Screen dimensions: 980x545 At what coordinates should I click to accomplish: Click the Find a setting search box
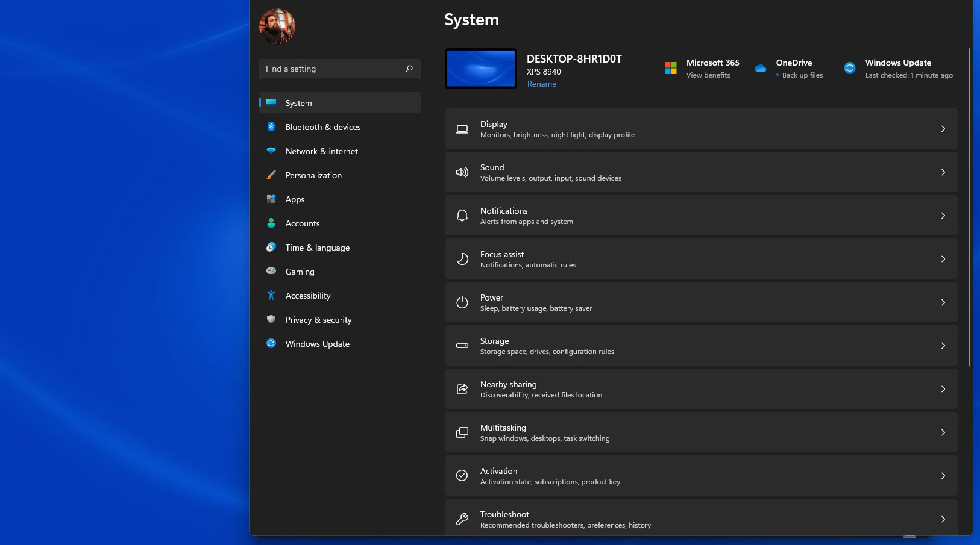335,69
